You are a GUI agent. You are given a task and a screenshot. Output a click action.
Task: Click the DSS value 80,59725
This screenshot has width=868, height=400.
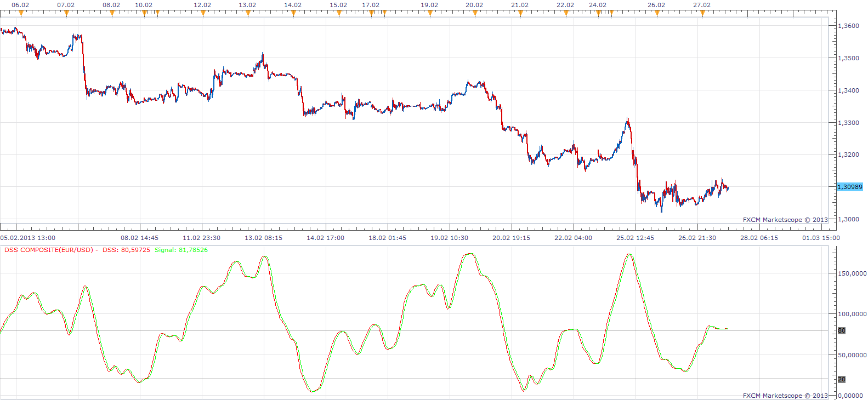134,250
